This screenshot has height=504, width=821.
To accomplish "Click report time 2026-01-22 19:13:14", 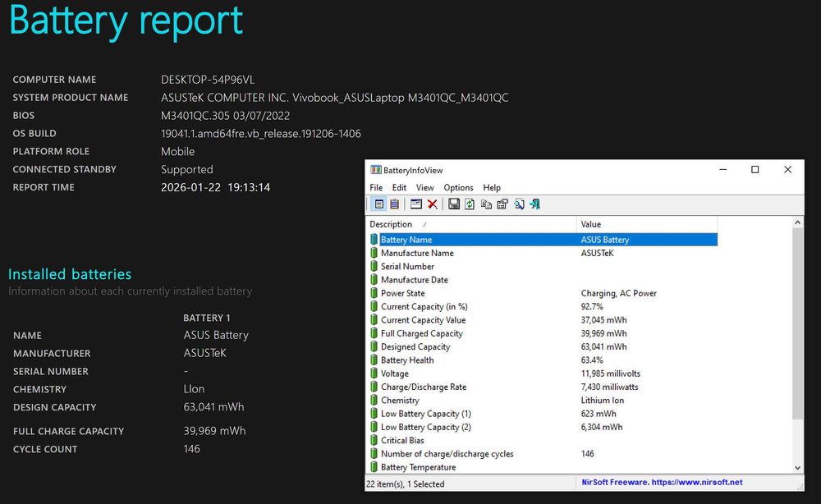I will (x=215, y=187).
